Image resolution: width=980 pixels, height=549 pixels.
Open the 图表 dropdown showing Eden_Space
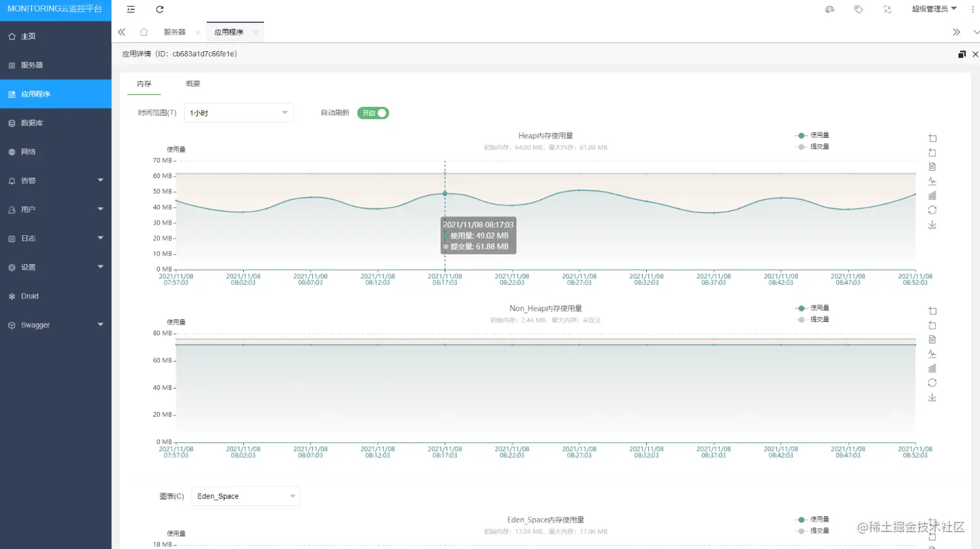246,496
